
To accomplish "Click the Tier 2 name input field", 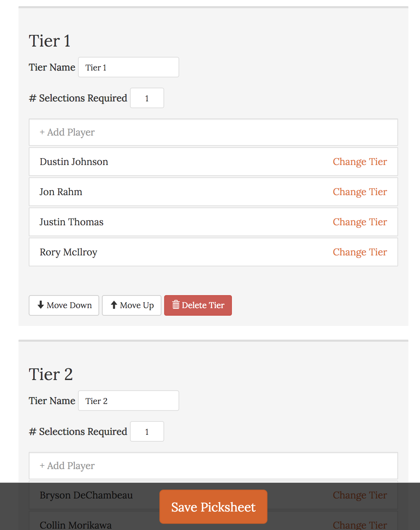I will 128,401.
